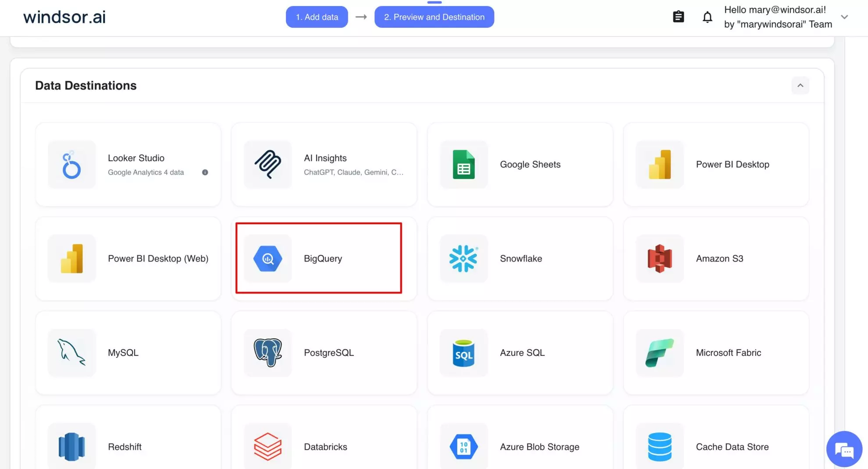Open the chat support bubble

click(844, 448)
